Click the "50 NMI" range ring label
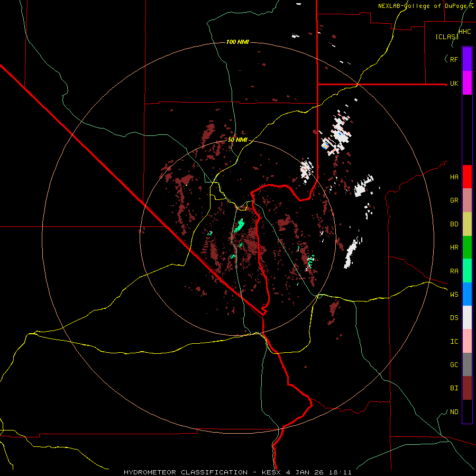This screenshot has height=476, width=476. 237,140
